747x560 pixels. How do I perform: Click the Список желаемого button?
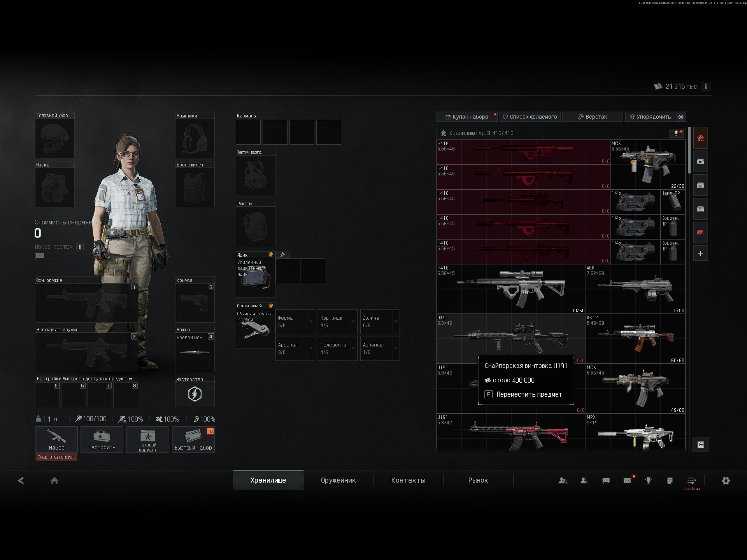(530, 117)
